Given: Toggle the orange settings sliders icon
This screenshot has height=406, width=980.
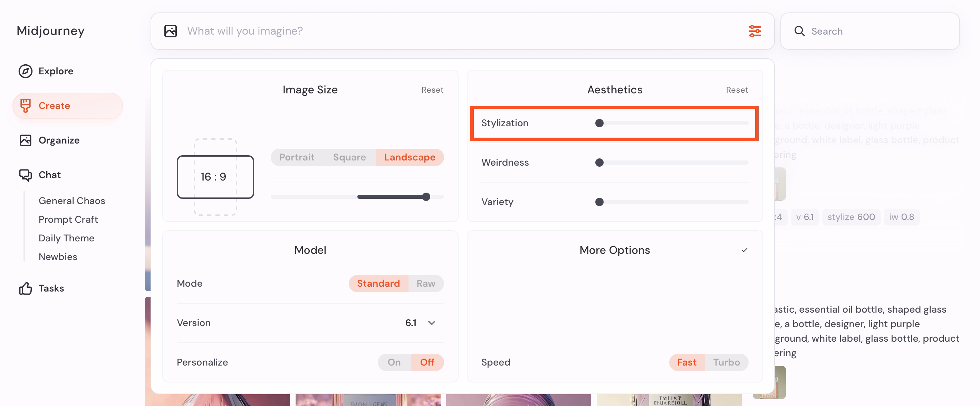Looking at the screenshot, I should 755,31.
